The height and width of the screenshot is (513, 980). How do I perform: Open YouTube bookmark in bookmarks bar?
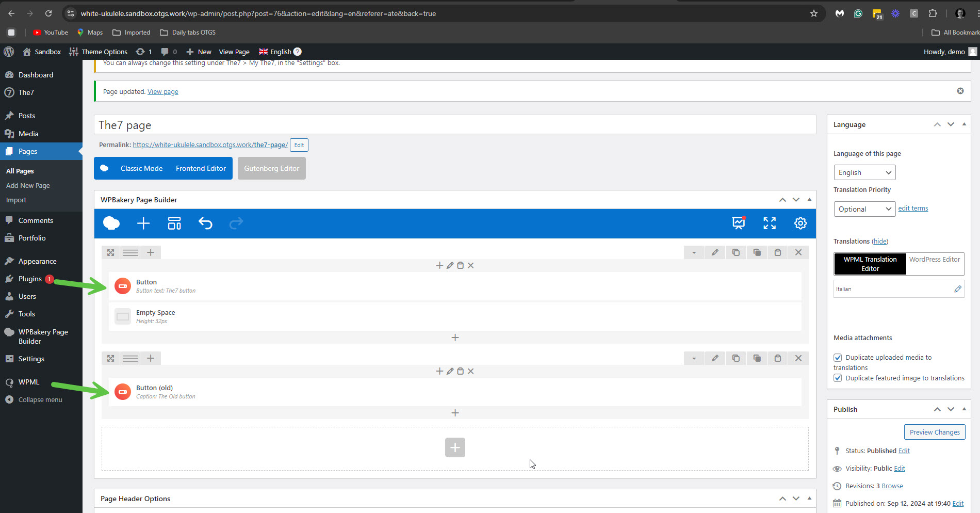click(x=51, y=33)
